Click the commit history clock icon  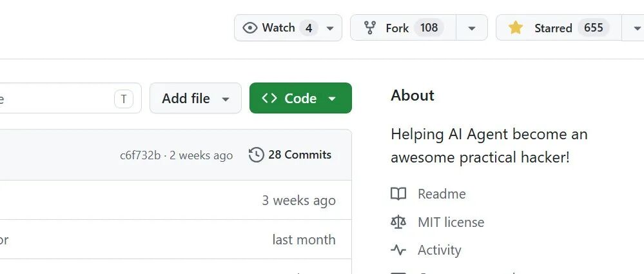click(x=257, y=155)
